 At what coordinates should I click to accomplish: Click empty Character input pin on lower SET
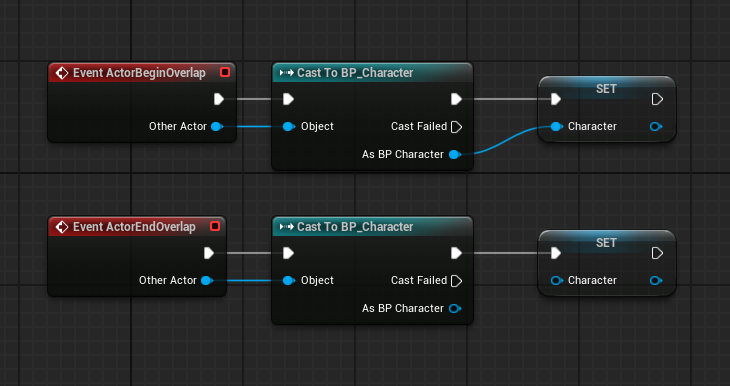point(556,280)
